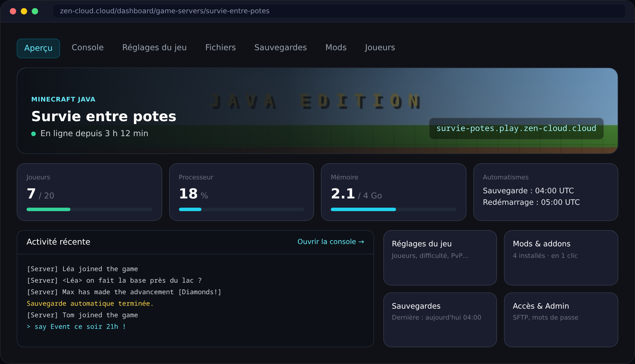The width and height of the screenshot is (635, 364).
Task: Open the Accès & Admin card
Action: (561, 320)
